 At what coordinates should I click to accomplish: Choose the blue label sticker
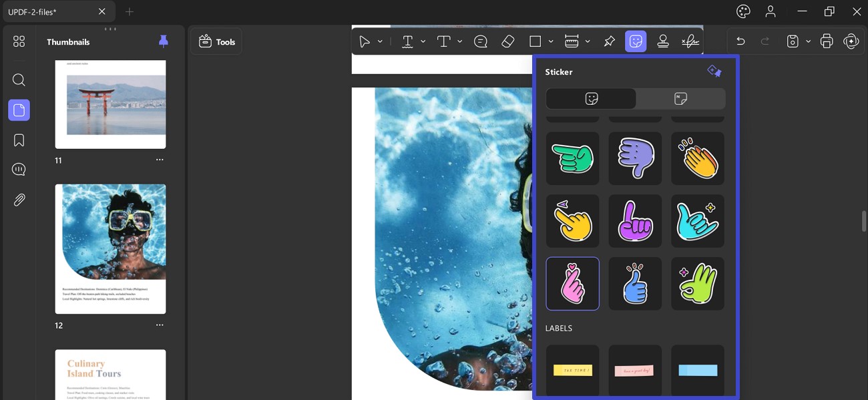point(698,370)
